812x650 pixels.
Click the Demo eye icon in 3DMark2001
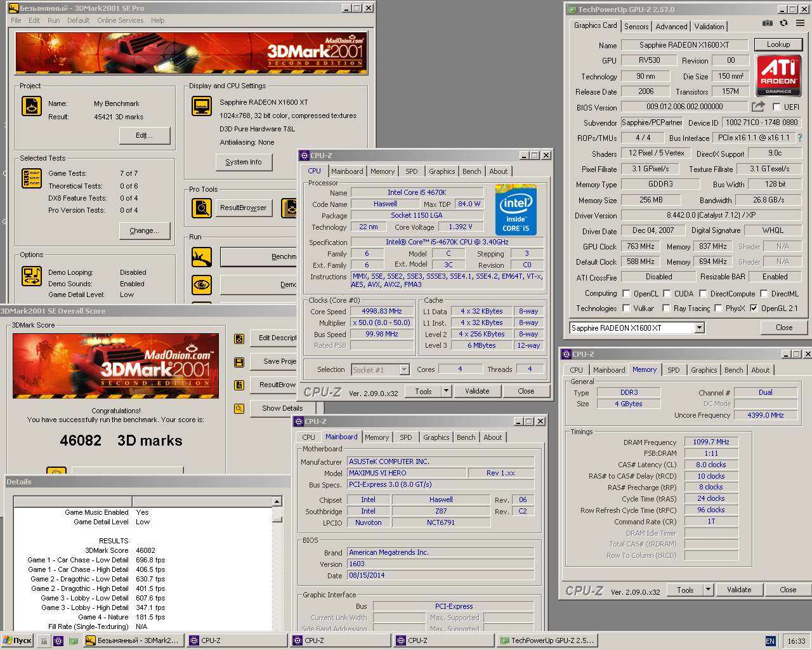(202, 284)
